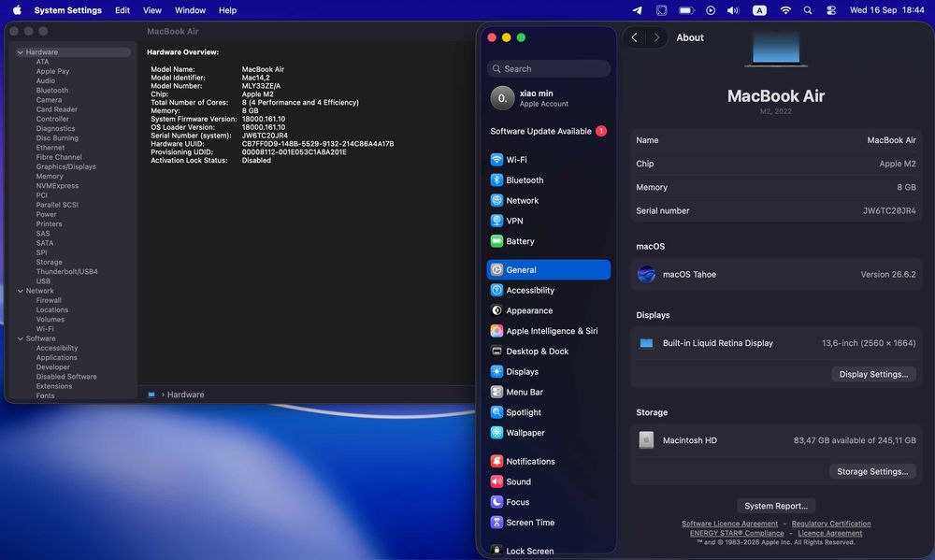Viewport: 935px width, 560px height.
Task: Select Apple Pay in System Information sidebar
Action: [x=52, y=72]
